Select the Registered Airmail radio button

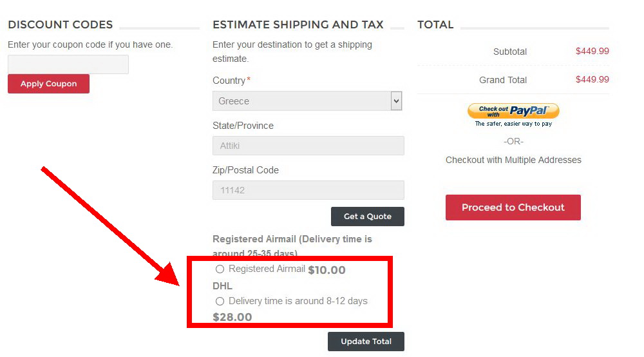click(220, 269)
